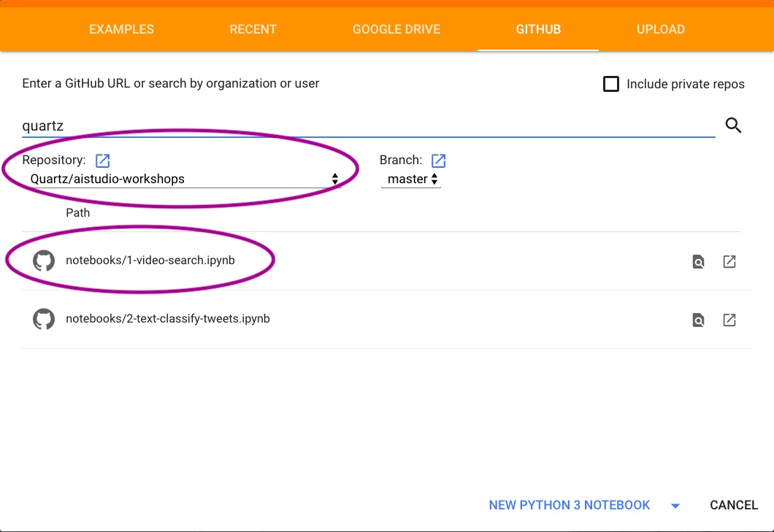Click New Python 3 Notebook button
The height and width of the screenshot is (532, 774).
tap(569, 505)
